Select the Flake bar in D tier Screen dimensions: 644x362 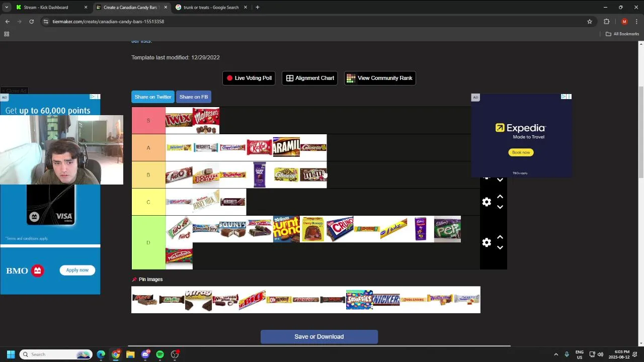393,229
